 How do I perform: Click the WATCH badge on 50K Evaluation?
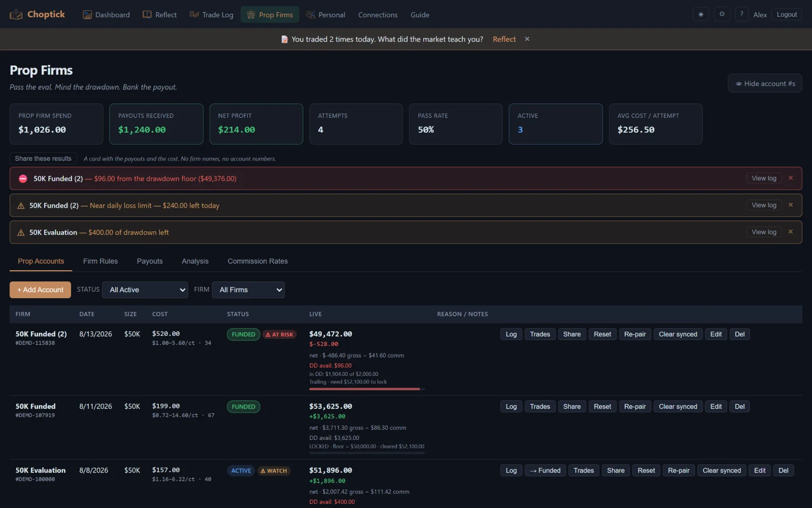pos(274,471)
